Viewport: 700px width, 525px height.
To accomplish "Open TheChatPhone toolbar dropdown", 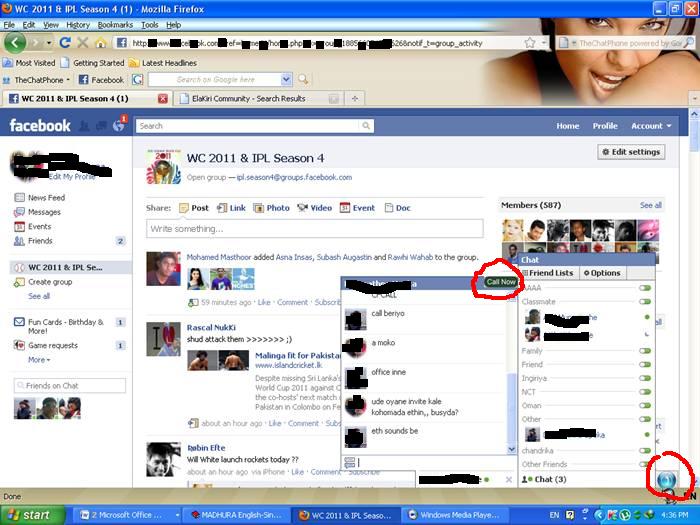I will point(68,80).
